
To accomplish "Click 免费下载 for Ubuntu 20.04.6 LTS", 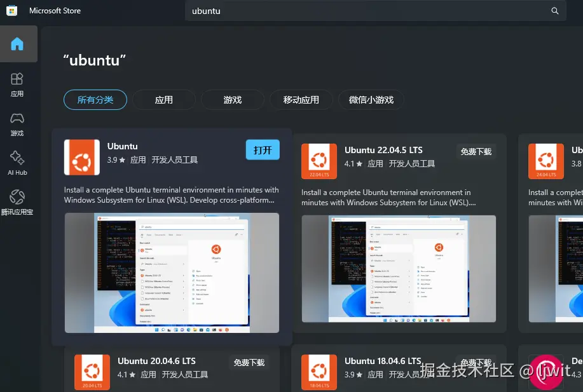I will click(x=249, y=362).
